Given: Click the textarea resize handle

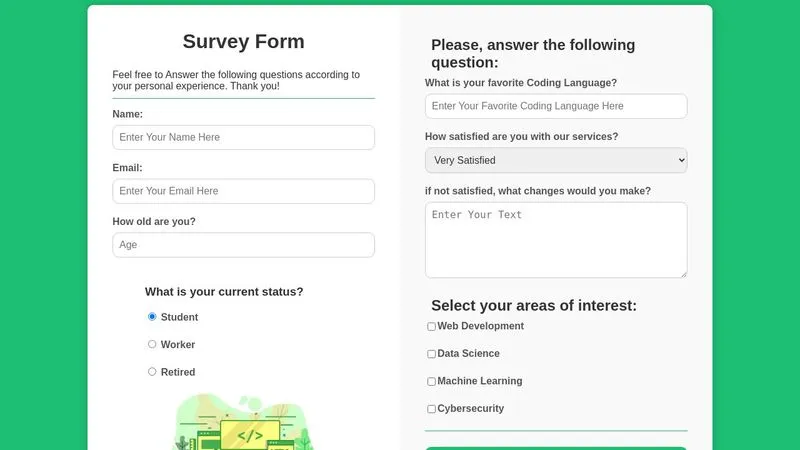Looking at the screenshot, I should point(683,273).
